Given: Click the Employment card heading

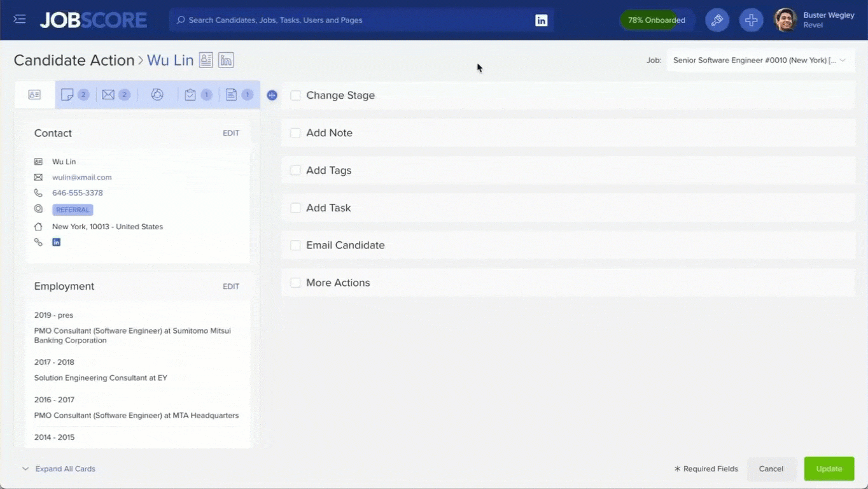Looking at the screenshot, I should tap(64, 287).
